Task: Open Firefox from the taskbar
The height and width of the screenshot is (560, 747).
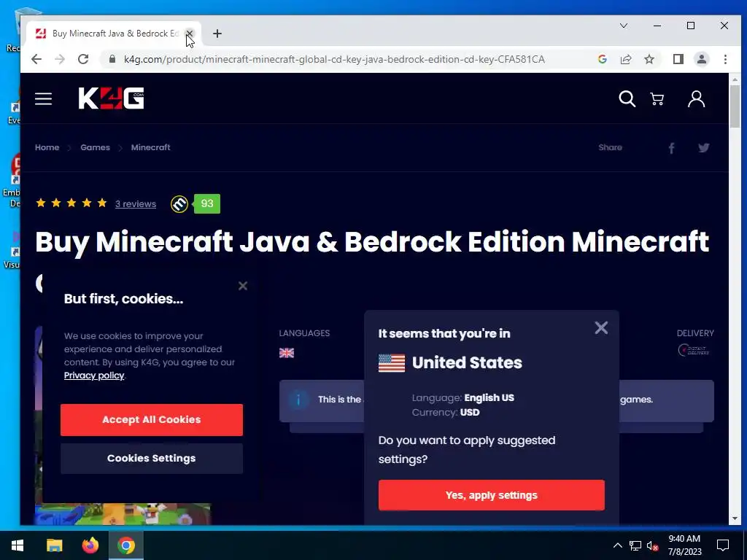Action: point(90,545)
